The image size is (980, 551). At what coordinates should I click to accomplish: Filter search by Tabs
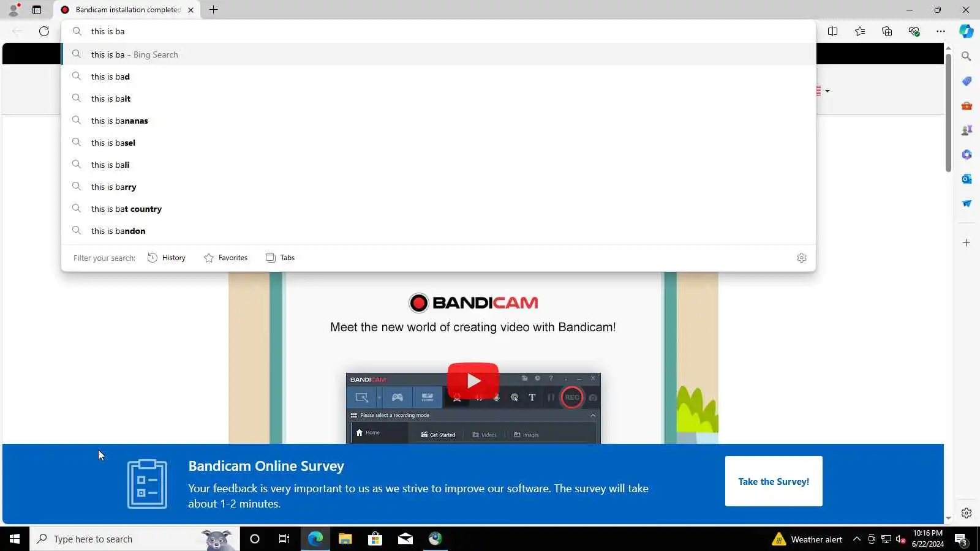[x=280, y=258]
